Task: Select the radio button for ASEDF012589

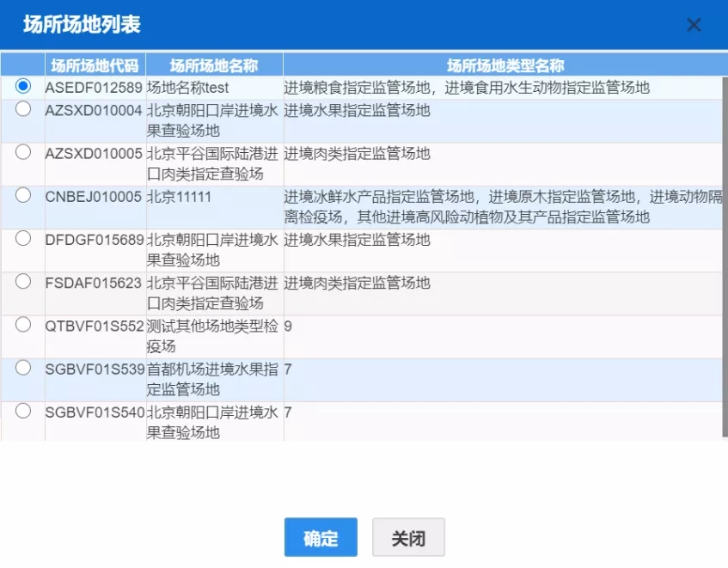Action: point(22,86)
